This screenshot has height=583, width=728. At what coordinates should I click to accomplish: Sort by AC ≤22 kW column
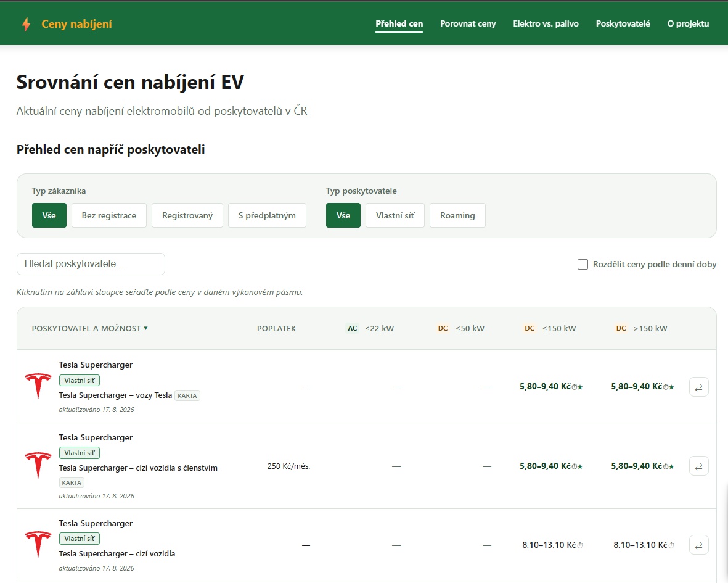tap(370, 328)
